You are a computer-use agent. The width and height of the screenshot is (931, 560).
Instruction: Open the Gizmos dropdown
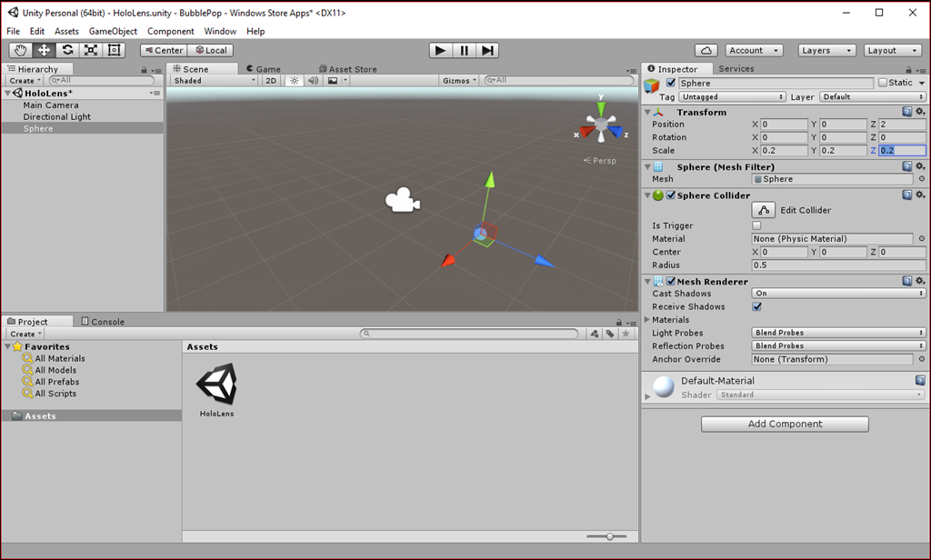459,81
